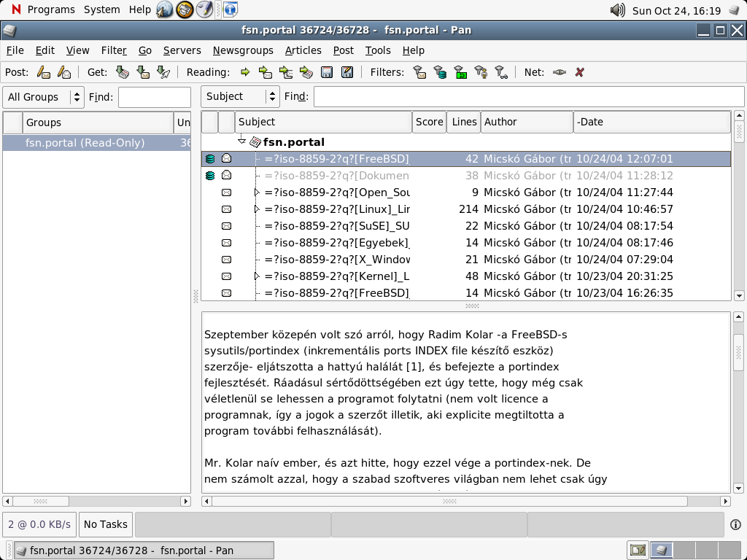Open the Filter menu

[114, 50]
